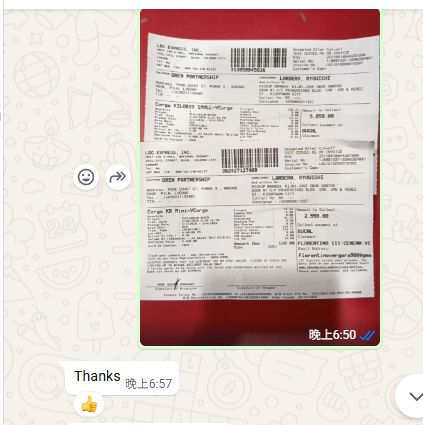Click the blue double check marks on the photo

pos(367,335)
